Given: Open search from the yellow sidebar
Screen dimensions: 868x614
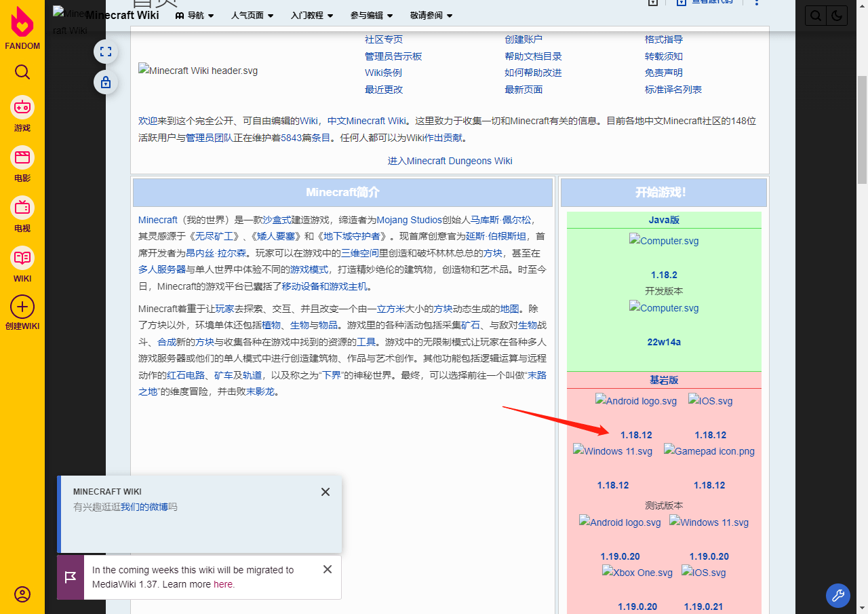Looking at the screenshot, I should point(22,73).
